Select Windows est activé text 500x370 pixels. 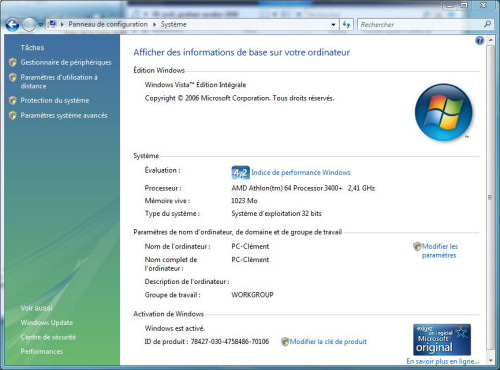(175, 328)
